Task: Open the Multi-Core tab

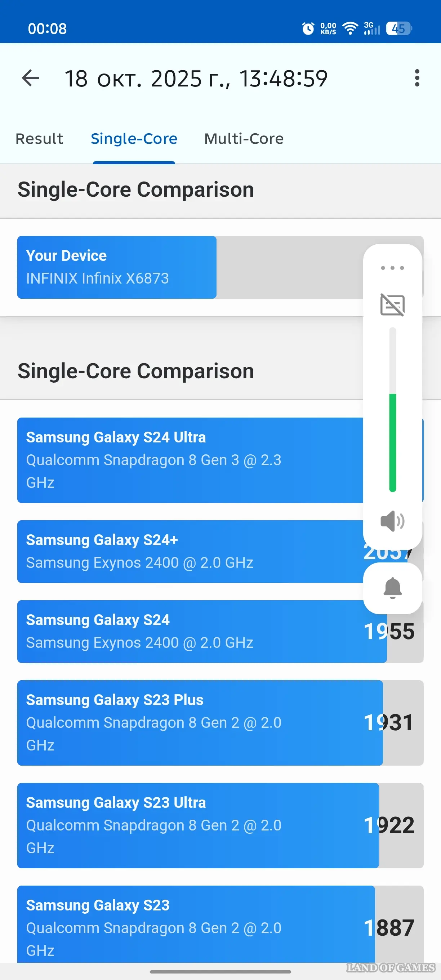Action: [x=244, y=139]
